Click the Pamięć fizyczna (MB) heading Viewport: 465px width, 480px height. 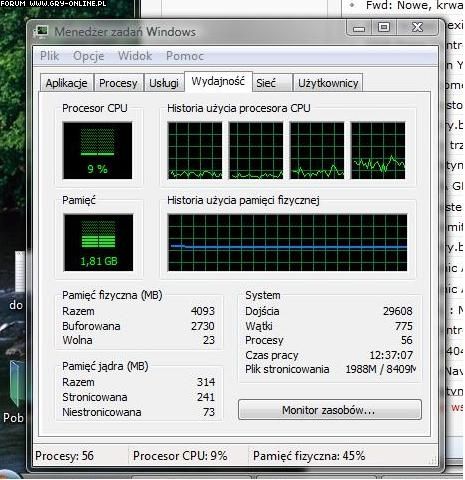[x=112, y=295]
